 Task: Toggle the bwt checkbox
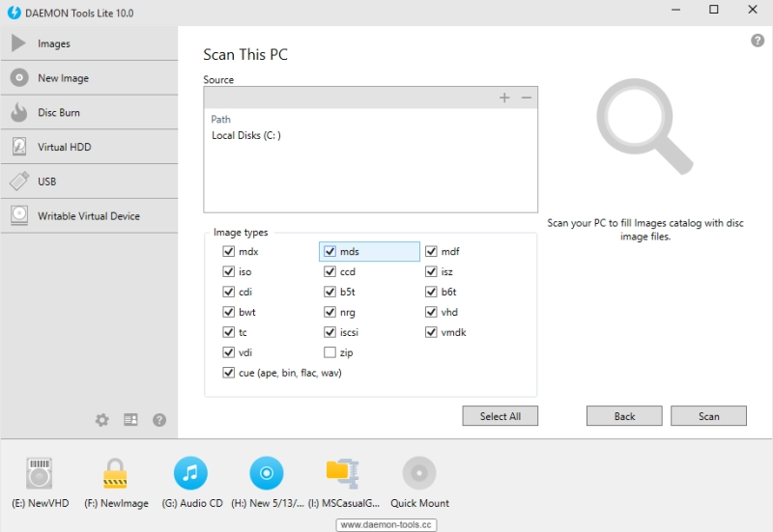[x=228, y=312]
